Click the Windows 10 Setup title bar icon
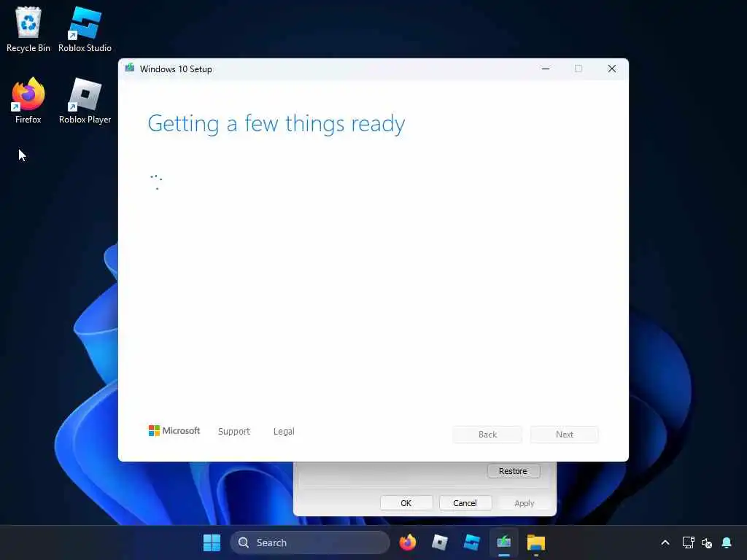 click(130, 69)
